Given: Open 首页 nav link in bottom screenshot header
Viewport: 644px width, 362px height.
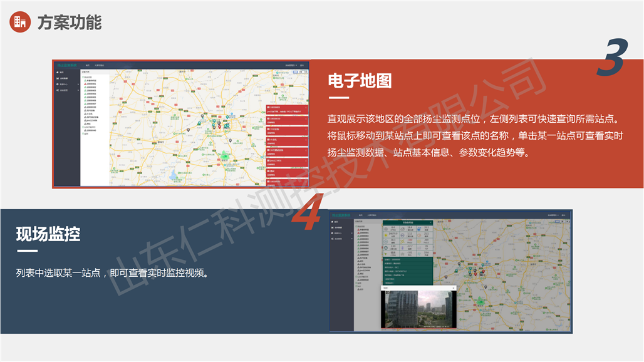Looking at the screenshot, I should [361, 215].
